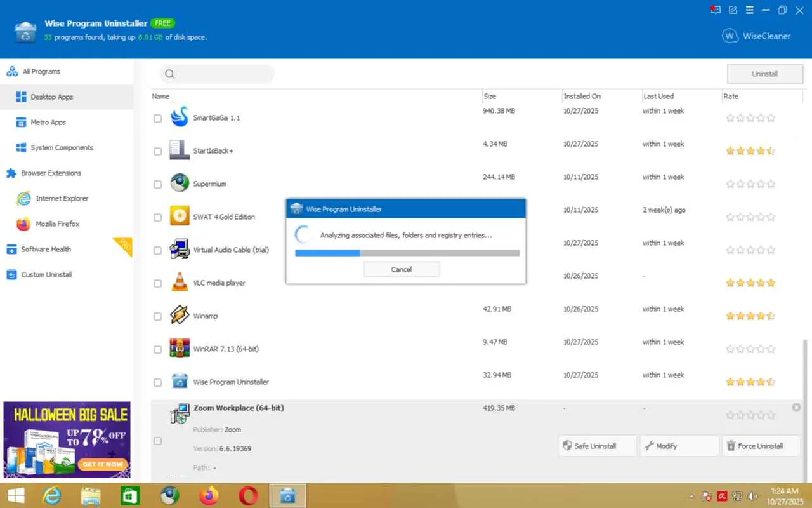Cancel the analyzing dialog

point(402,269)
